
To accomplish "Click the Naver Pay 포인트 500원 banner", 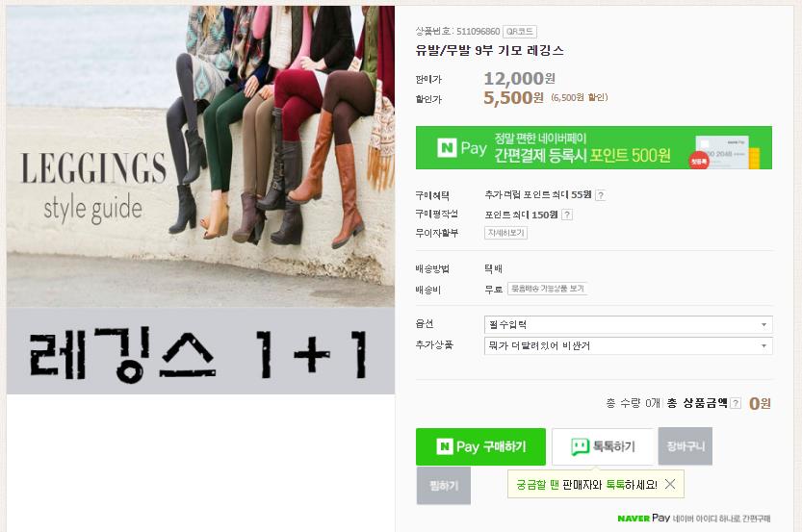I will point(594,148).
